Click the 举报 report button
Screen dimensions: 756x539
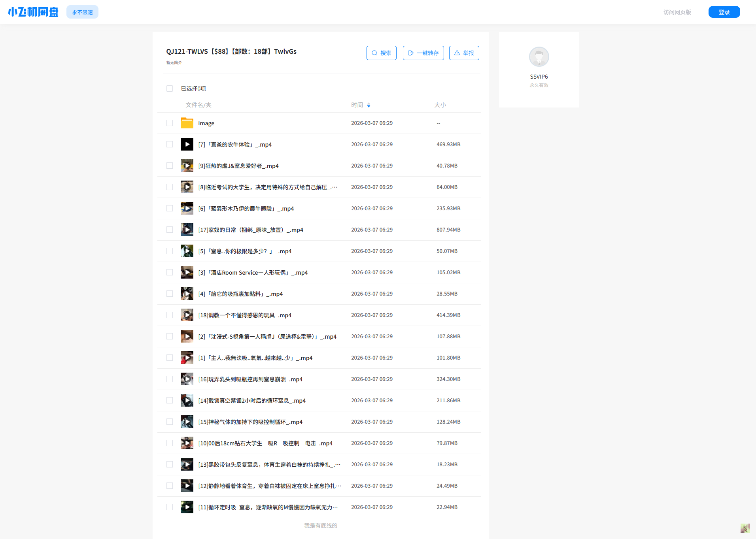click(464, 53)
